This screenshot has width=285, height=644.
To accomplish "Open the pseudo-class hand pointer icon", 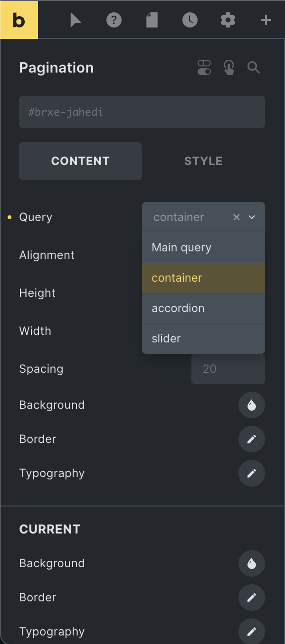I will pyautogui.click(x=229, y=68).
